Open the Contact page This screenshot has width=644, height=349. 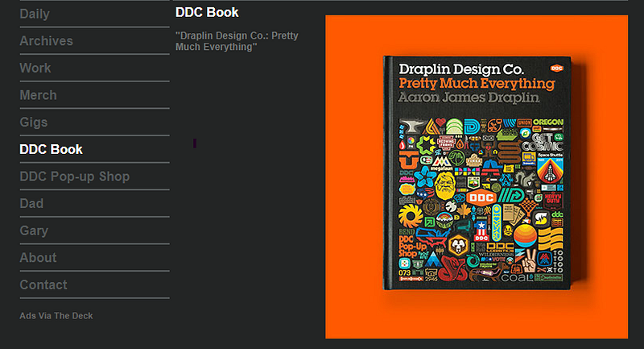point(43,285)
